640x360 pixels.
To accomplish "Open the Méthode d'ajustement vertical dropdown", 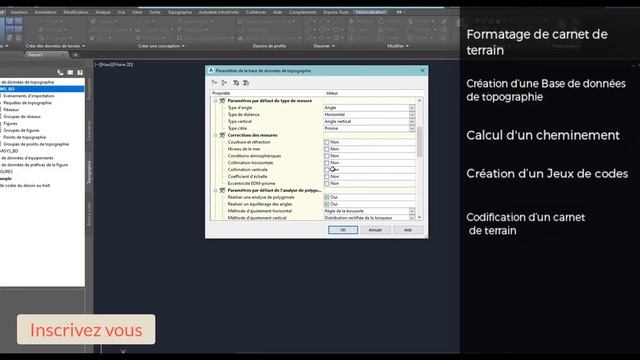I will click(412, 218).
